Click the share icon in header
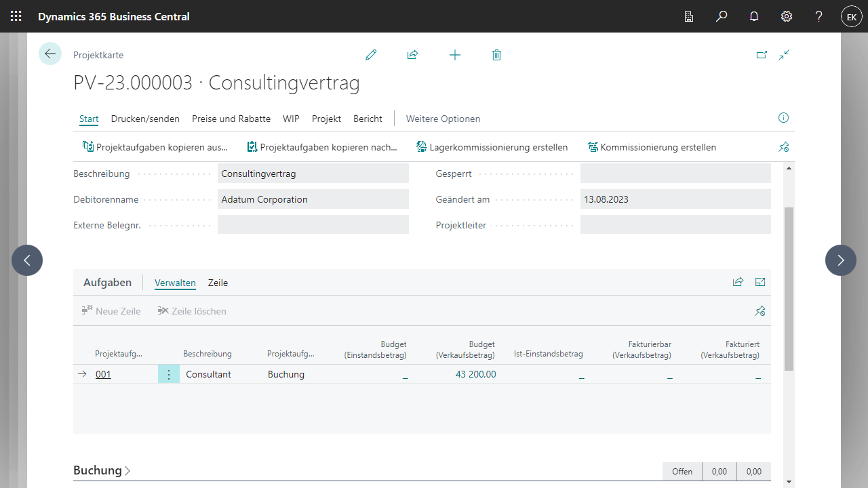Screen dimensions: 868x488 coord(412,55)
